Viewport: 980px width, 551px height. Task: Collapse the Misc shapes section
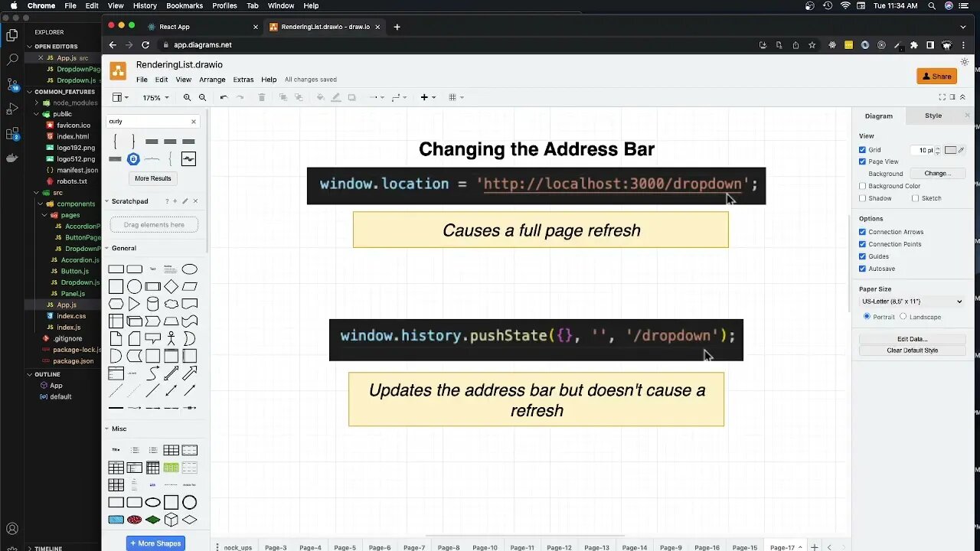tap(119, 429)
